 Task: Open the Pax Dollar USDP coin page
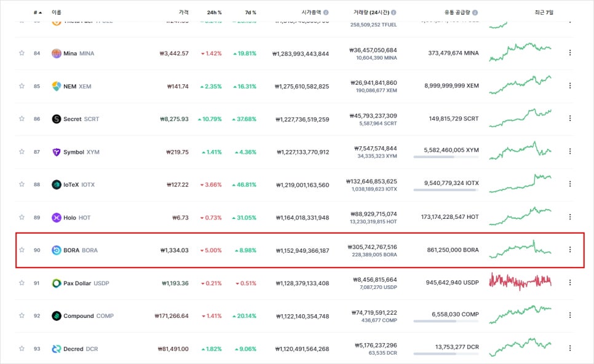point(86,283)
